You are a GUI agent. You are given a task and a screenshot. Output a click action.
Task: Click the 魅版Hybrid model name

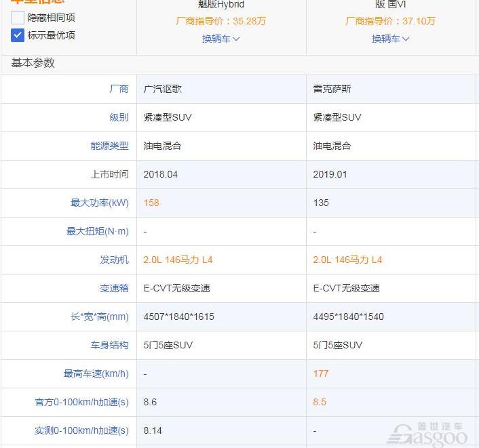click(x=221, y=4)
